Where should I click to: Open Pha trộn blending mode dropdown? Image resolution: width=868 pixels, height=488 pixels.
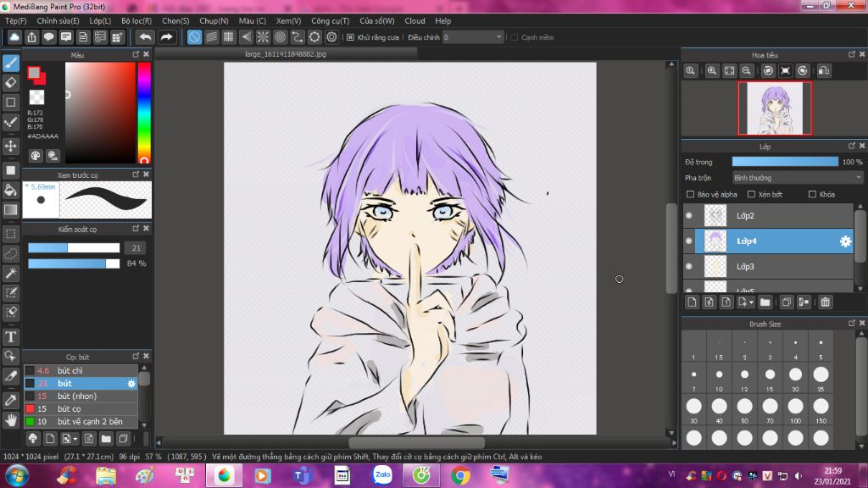click(797, 178)
